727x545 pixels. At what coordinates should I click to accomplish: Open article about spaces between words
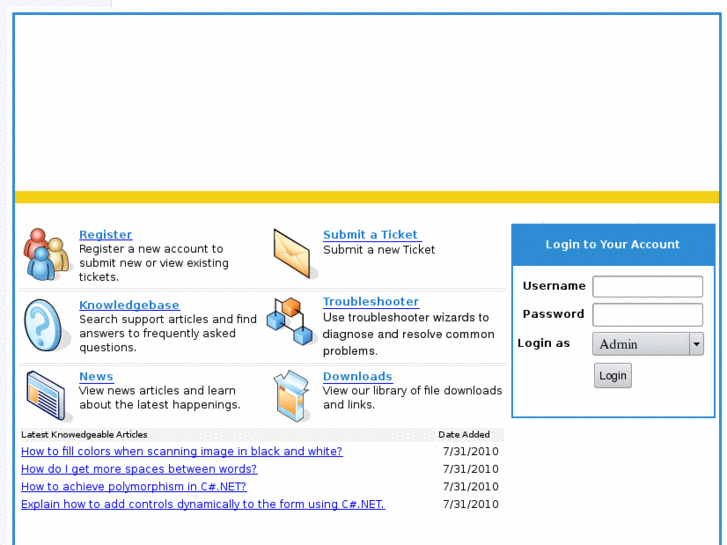tap(139, 469)
